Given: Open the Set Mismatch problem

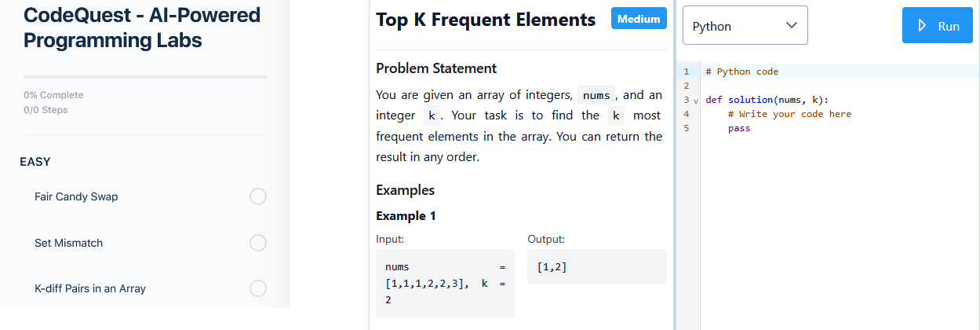Looking at the screenshot, I should pyautogui.click(x=69, y=243).
